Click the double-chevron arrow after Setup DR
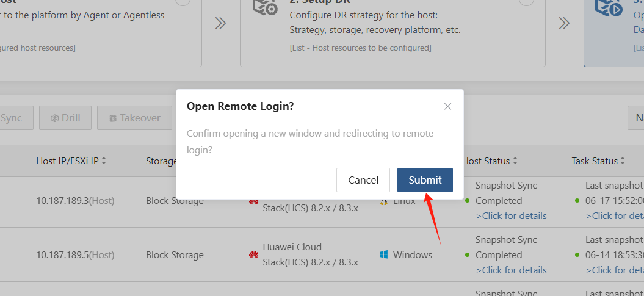Viewport: 644px width, 296px height. (564, 23)
